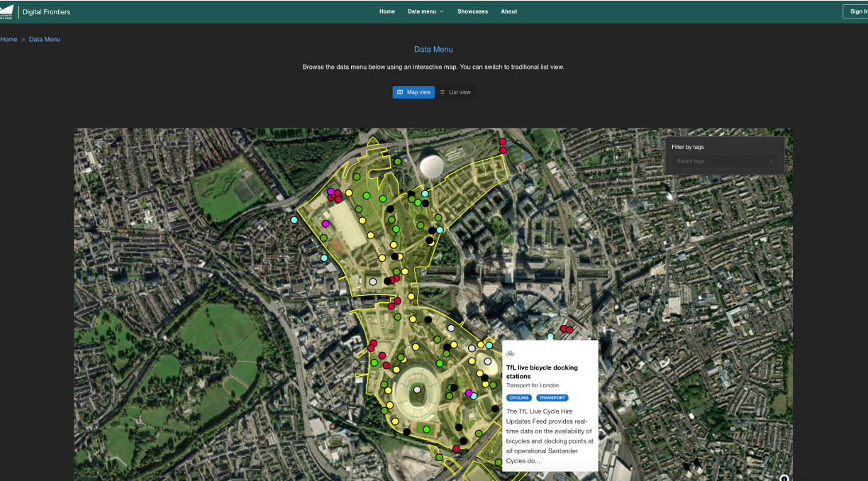
Task: Select the grey marker in the stadium centre
Action: coord(417,389)
